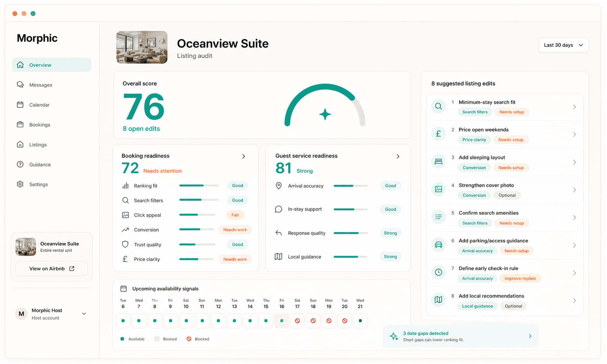607x364 pixels.
Task: Click the Add sleeping layout bed icon
Action: click(438, 162)
